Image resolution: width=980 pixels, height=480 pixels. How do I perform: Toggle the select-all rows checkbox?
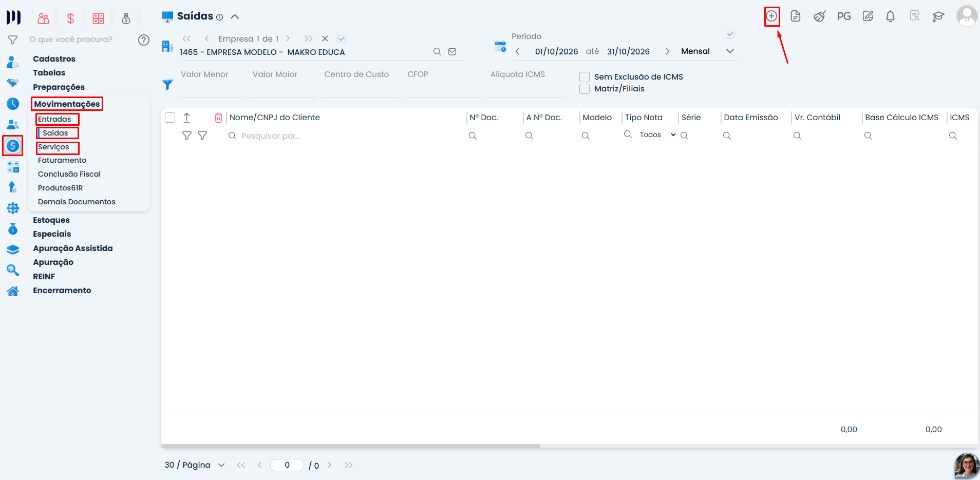[170, 118]
